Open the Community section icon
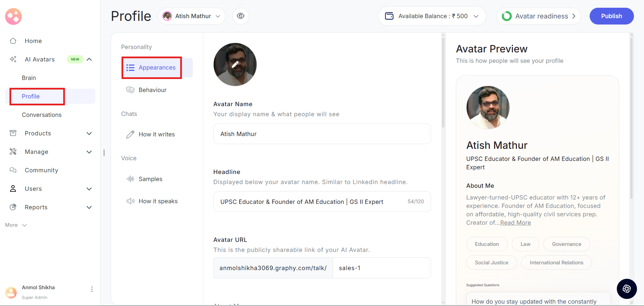This screenshot has width=644, height=306. pos(13,170)
